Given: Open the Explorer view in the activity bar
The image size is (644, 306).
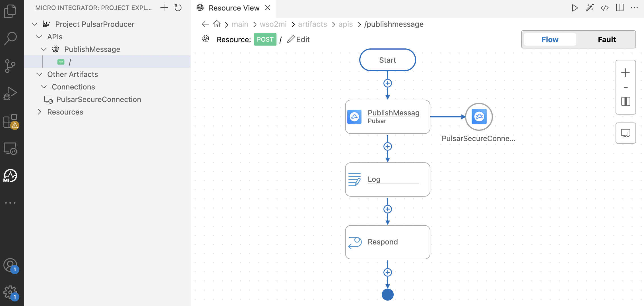Looking at the screenshot, I should pos(10,11).
